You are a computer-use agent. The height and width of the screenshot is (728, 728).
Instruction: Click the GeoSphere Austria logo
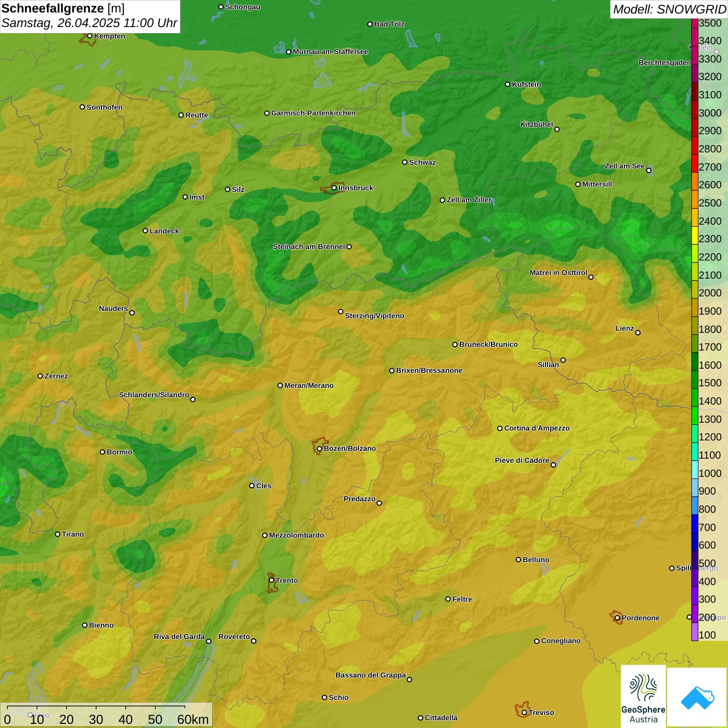(643, 696)
